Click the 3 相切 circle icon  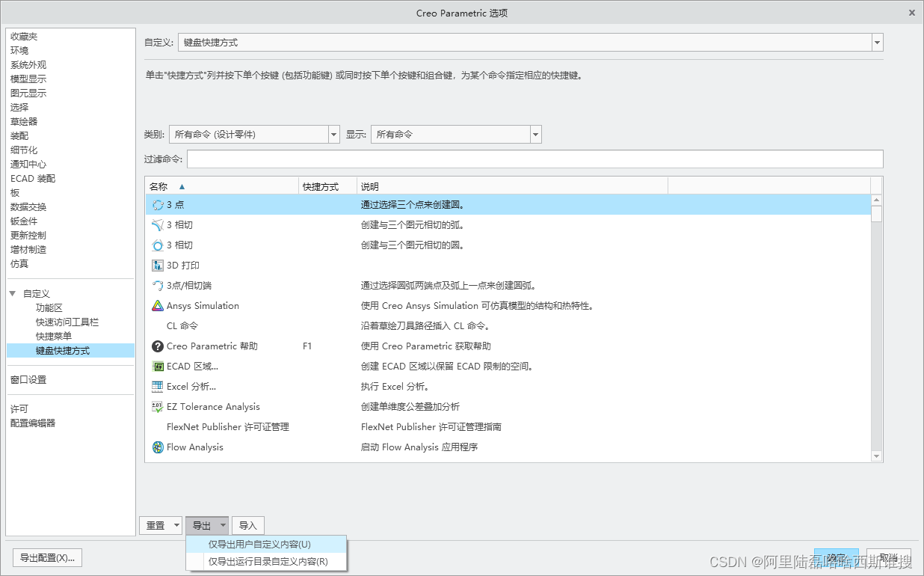[x=158, y=245]
